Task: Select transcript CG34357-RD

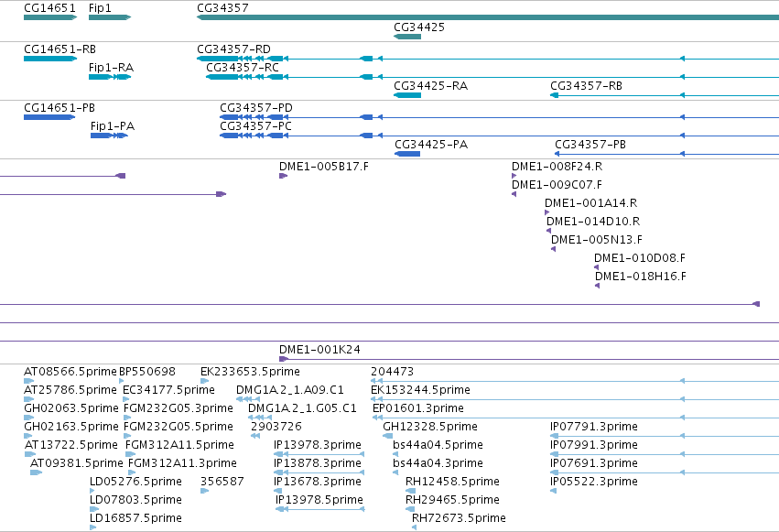Action: [x=488, y=59]
